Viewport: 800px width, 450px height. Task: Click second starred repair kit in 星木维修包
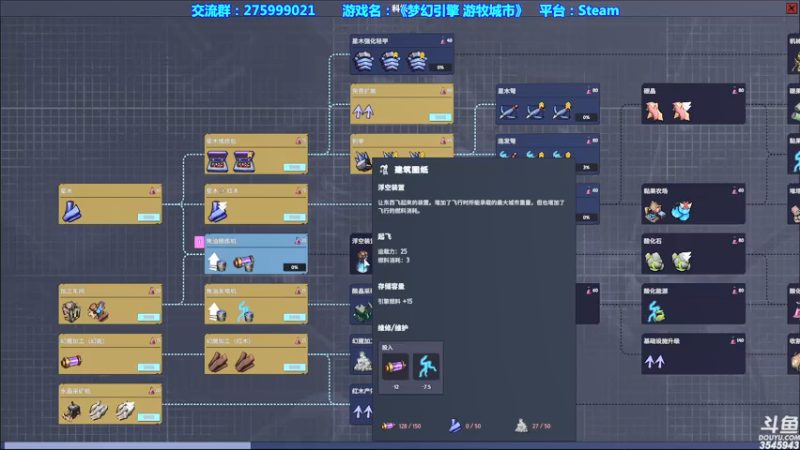(244, 161)
